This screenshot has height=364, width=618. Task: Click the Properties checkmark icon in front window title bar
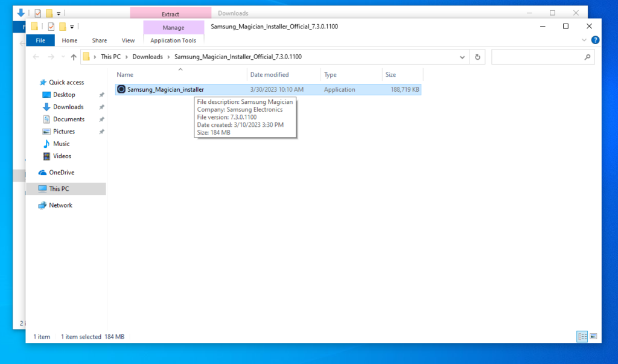tap(51, 27)
